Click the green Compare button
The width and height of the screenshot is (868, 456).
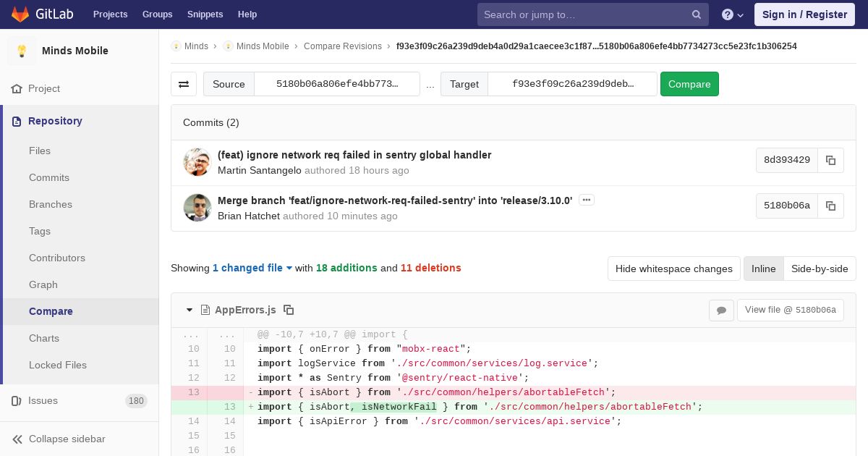pos(689,84)
